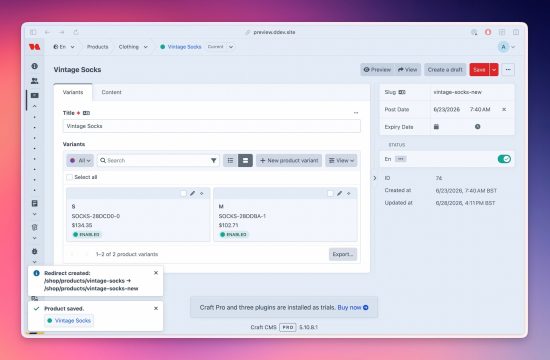
Task: Switch variants to cards view icon
Action: click(245, 160)
